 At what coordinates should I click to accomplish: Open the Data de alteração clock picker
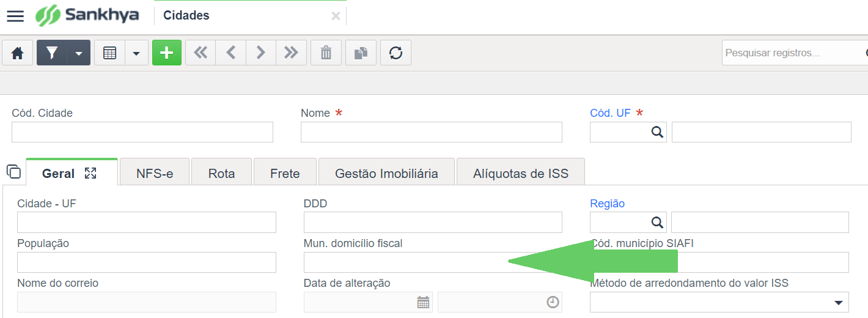[x=553, y=302]
